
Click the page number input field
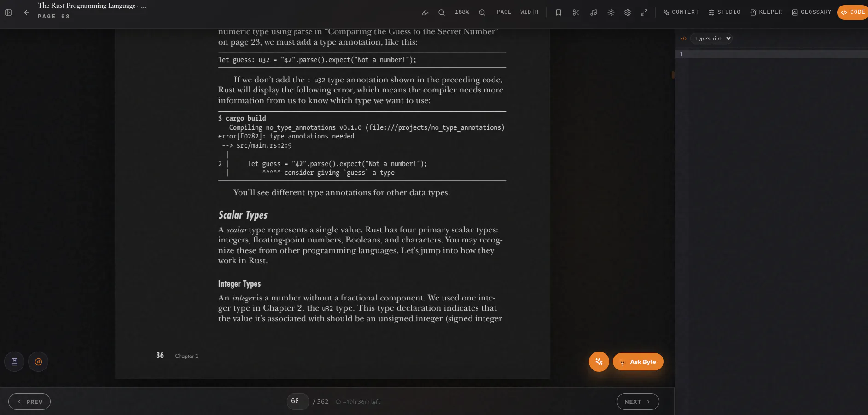(298, 401)
